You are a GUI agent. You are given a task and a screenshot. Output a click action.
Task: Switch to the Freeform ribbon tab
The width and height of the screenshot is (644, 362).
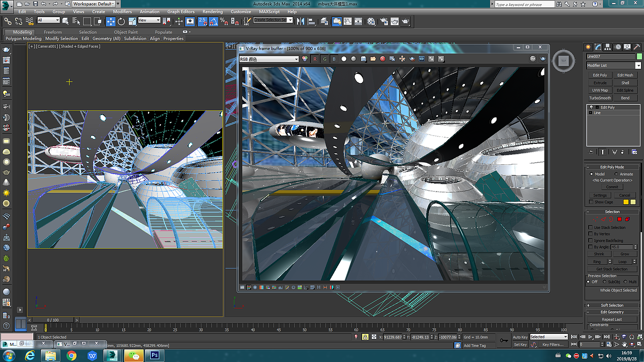click(53, 32)
